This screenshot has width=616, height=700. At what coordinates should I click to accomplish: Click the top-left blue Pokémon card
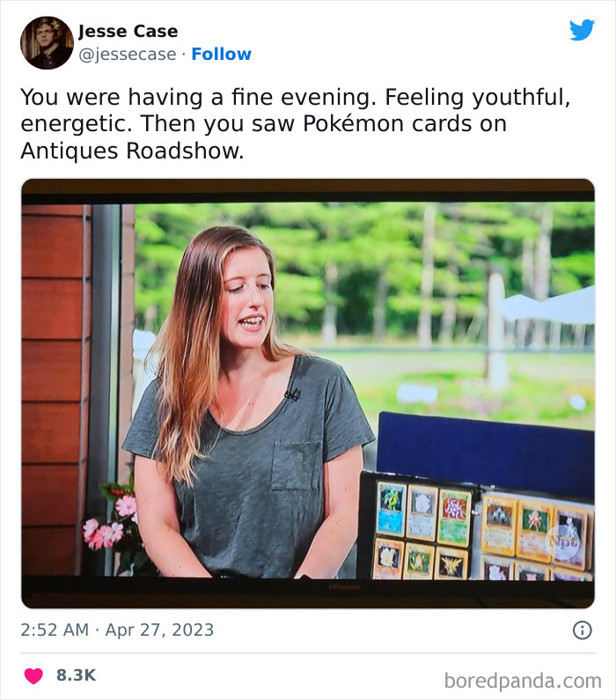(x=390, y=509)
